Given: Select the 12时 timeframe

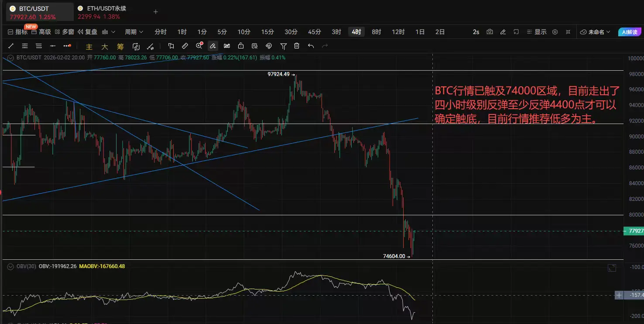Looking at the screenshot, I should click(398, 32).
